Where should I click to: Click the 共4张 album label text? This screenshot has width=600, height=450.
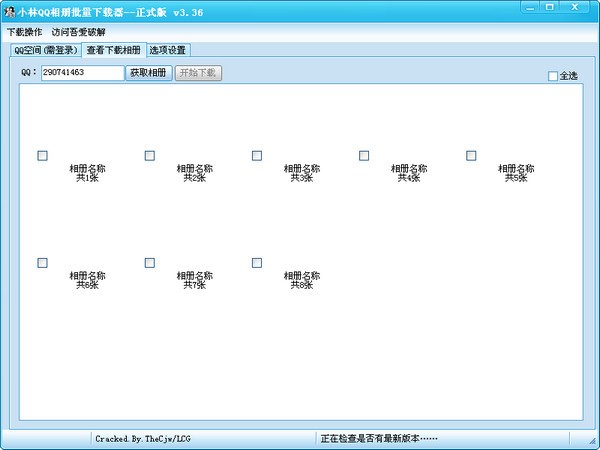409,173
